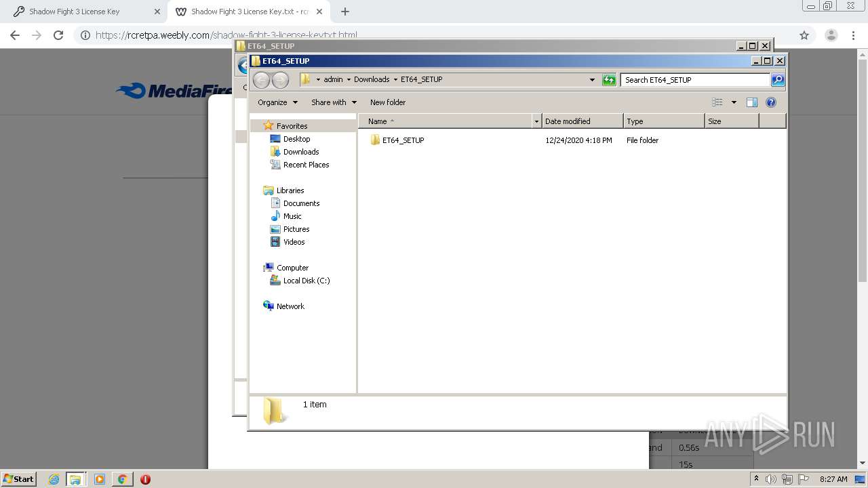
Task: Click Windows Explorer taskbar icon
Action: tap(75, 479)
